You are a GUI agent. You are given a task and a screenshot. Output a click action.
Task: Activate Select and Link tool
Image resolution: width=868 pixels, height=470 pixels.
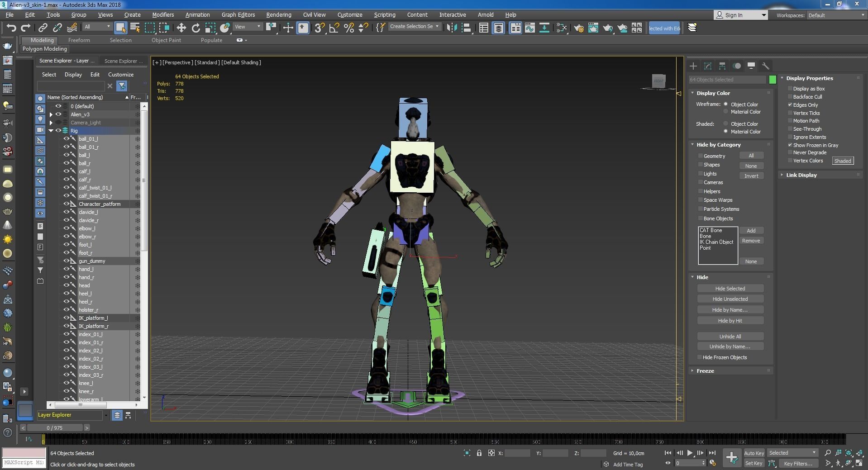[43, 28]
